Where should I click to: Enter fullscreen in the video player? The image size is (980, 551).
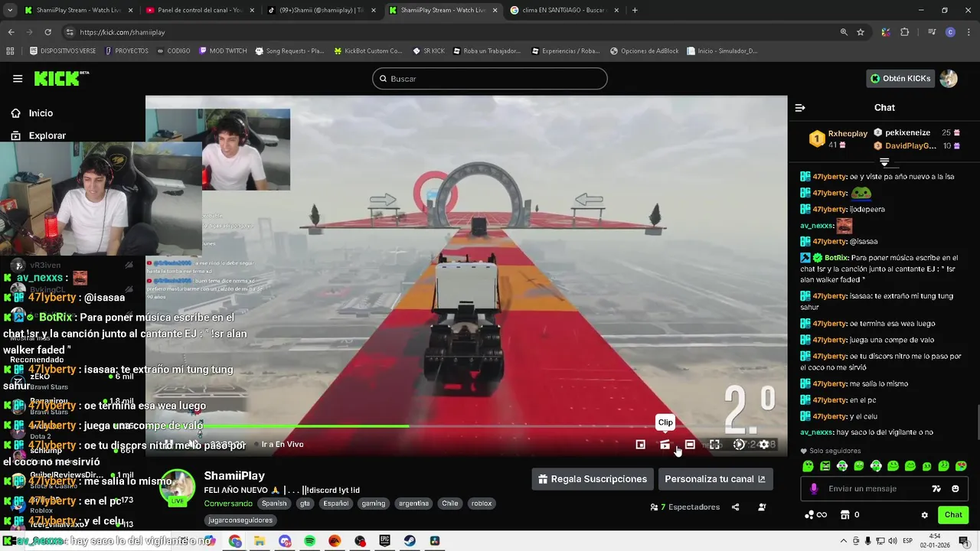point(714,445)
